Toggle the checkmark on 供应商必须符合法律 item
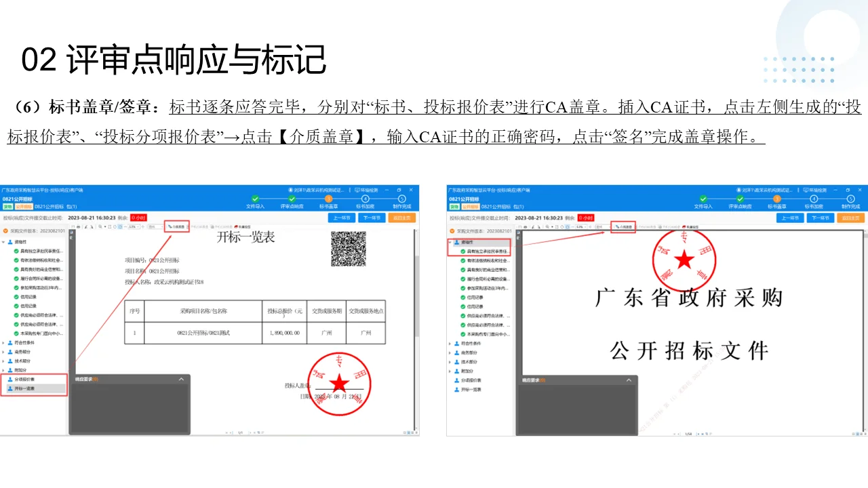This screenshot has height=488, width=868. pos(16,315)
